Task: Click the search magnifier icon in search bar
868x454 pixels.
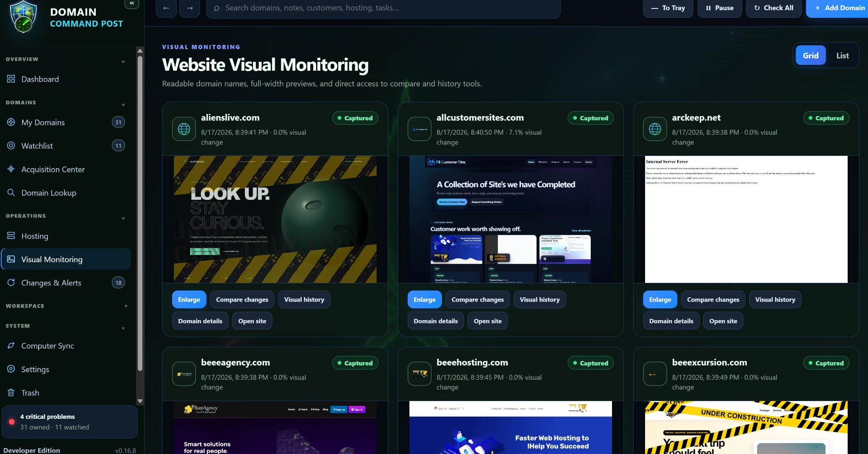Action: click(217, 8)
